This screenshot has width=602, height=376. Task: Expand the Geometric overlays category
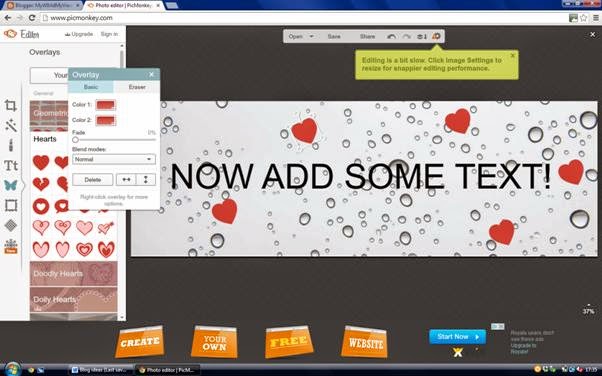[x=49, y=114]
